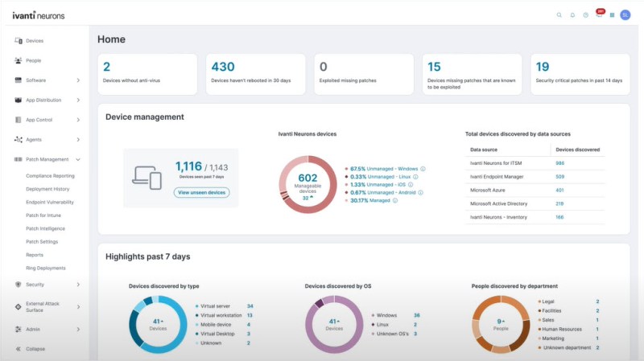Expand the External Attack Surface chevron
The height and width of the screenshot is (361, 644).
click(78, 307)
